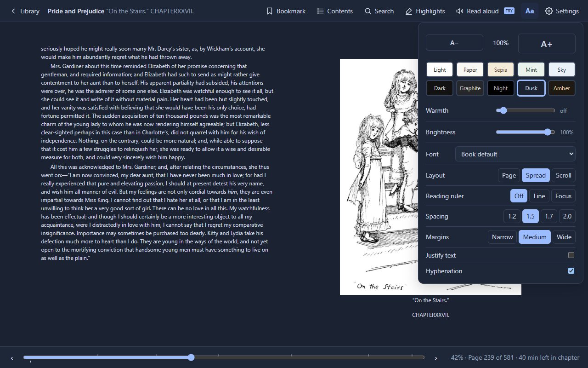
Task: Decrease font size with A−
Action: [x=454, y=43]
